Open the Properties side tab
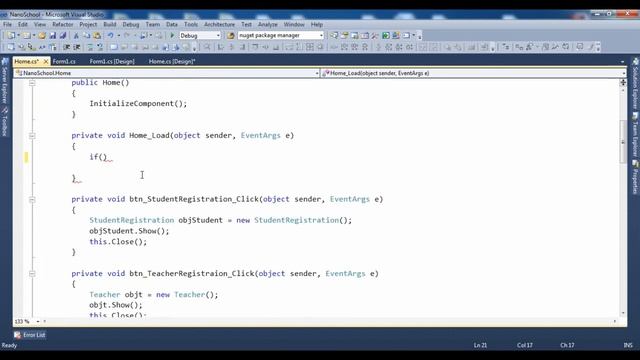This screenshot has height=360, width=640. [635, 177]
